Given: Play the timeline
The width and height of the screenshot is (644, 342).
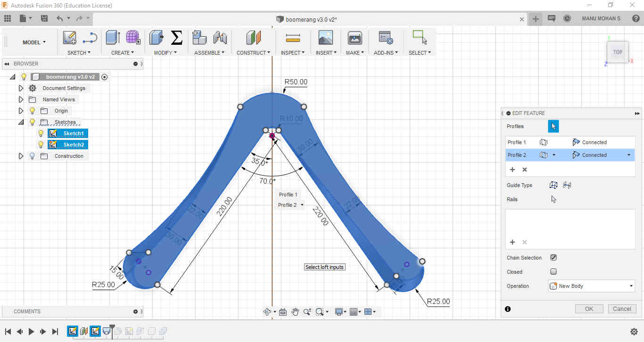Looking at the screenshot, I should pyautogui.click(x=31, y=332).
